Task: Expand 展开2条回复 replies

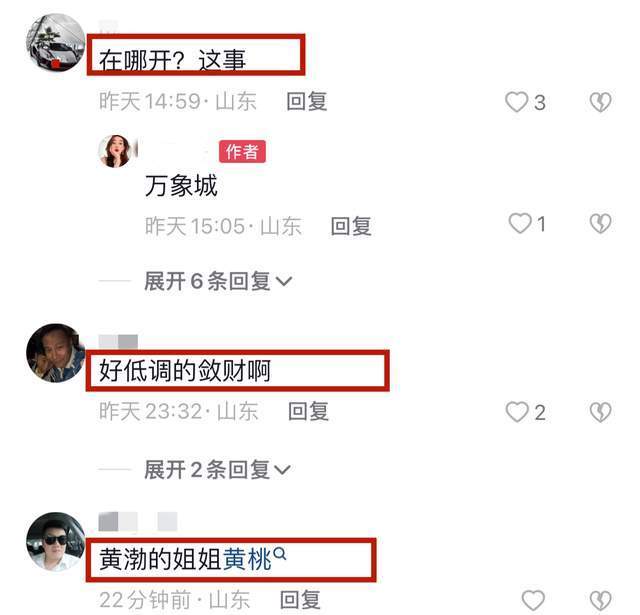Action: click(x=217, y=470)
